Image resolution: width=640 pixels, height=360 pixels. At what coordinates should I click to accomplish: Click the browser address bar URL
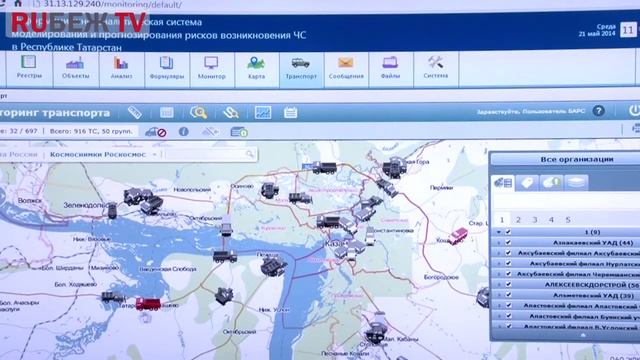click(112, 5)
